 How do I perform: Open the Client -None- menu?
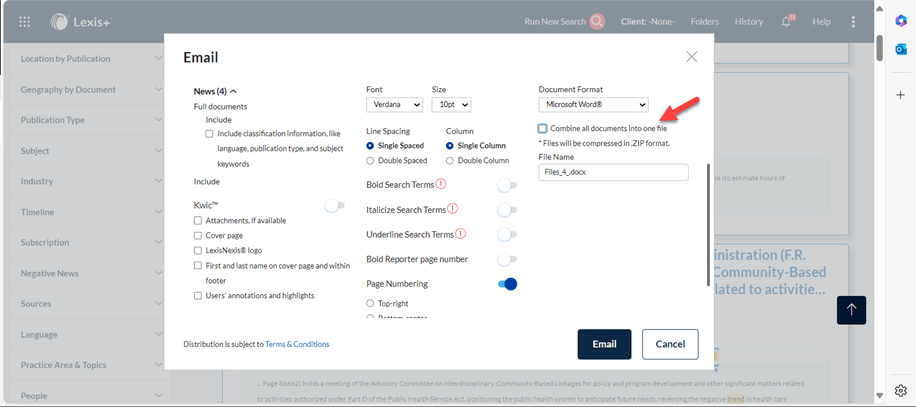pos(647,22)
